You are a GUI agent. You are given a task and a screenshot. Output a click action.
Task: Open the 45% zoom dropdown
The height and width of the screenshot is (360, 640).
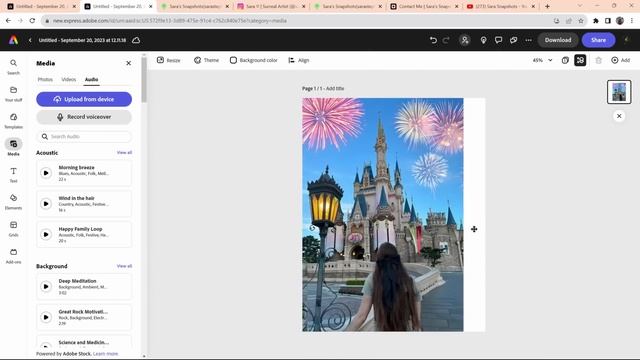[542, 60]
